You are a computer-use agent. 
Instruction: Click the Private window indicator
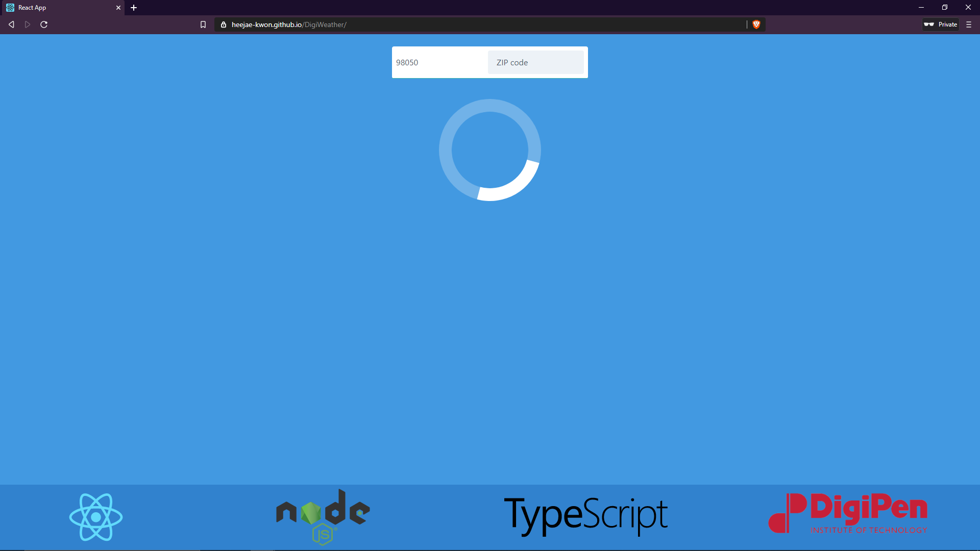(941, 24)
